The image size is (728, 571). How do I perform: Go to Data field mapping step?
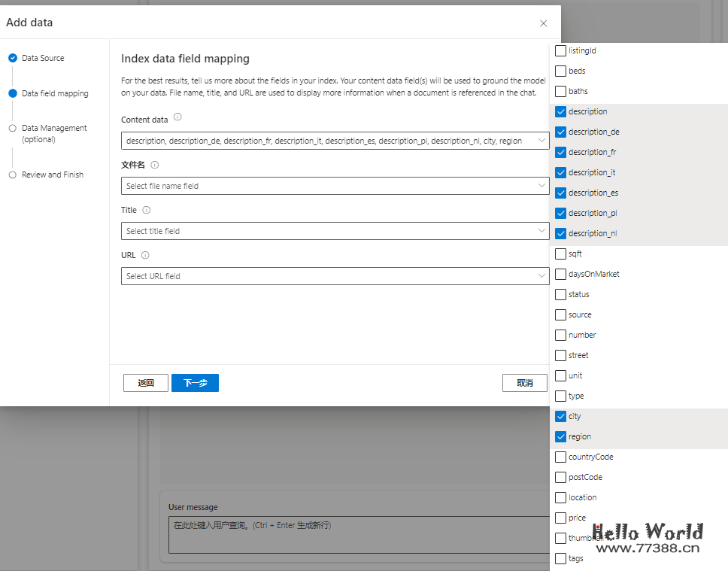click(54, 94)
